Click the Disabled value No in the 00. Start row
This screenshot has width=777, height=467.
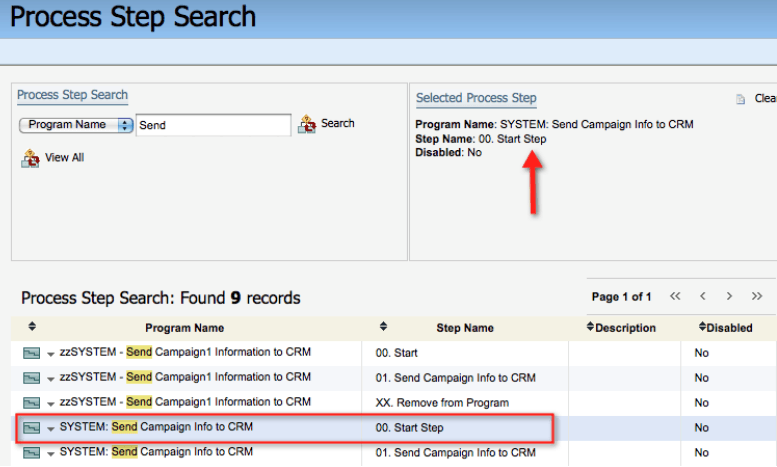(x=702, y=353)
